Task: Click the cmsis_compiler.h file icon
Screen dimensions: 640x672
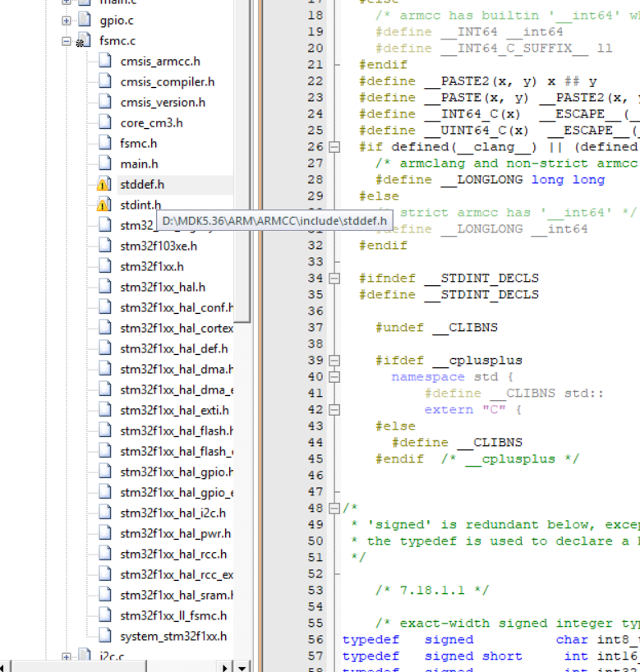Action: 105,81
